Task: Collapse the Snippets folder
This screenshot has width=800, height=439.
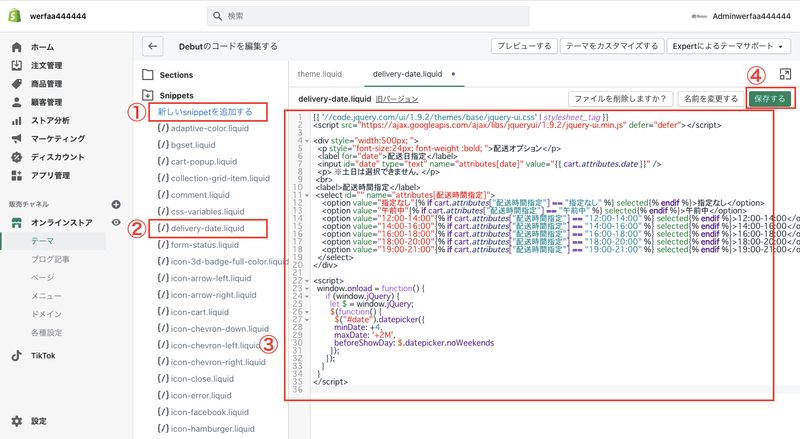Action: click(147, 95)
